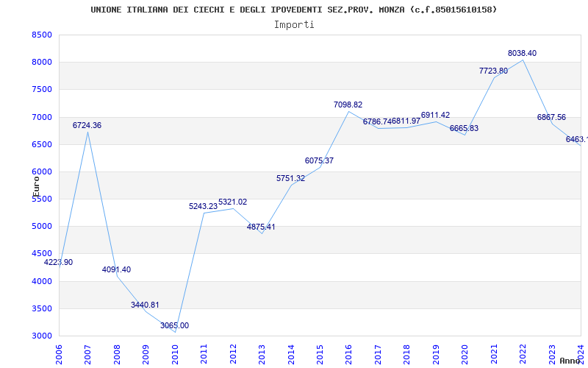The height and width of the screenshot is (368, 588).
Task: Click x-axis year label 2013
Action: point(262,354)
